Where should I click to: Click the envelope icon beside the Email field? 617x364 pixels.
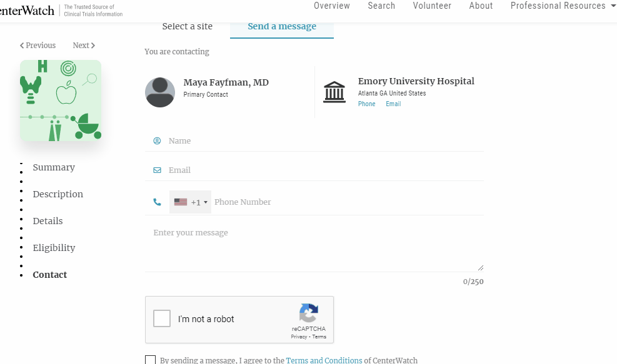click(x=157, y=170)
